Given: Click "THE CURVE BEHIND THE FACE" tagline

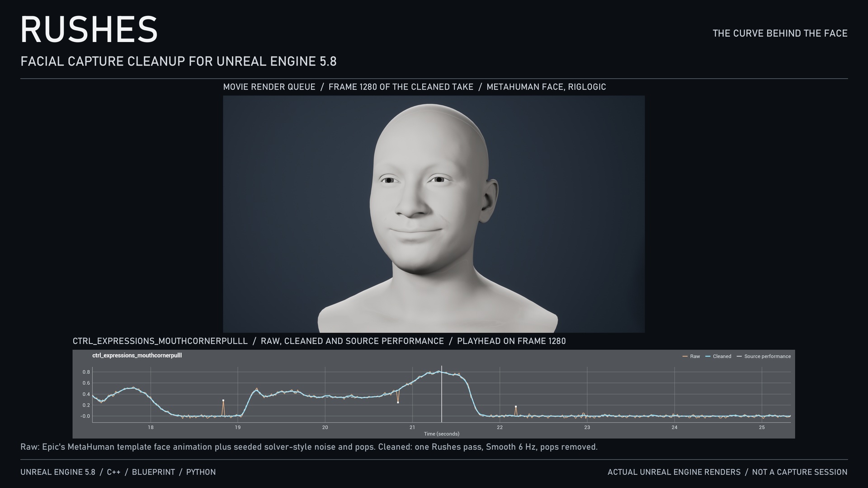Looking at the screenshot, I should 780,33.
